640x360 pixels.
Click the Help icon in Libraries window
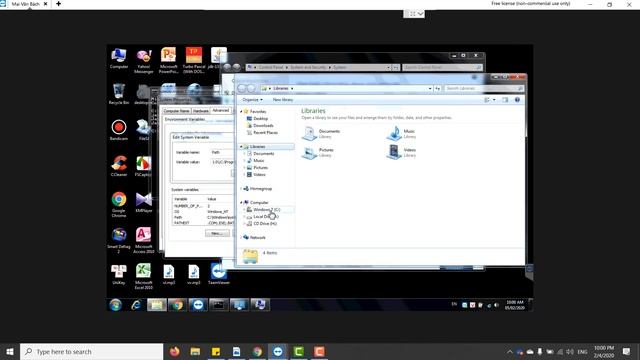517,100
